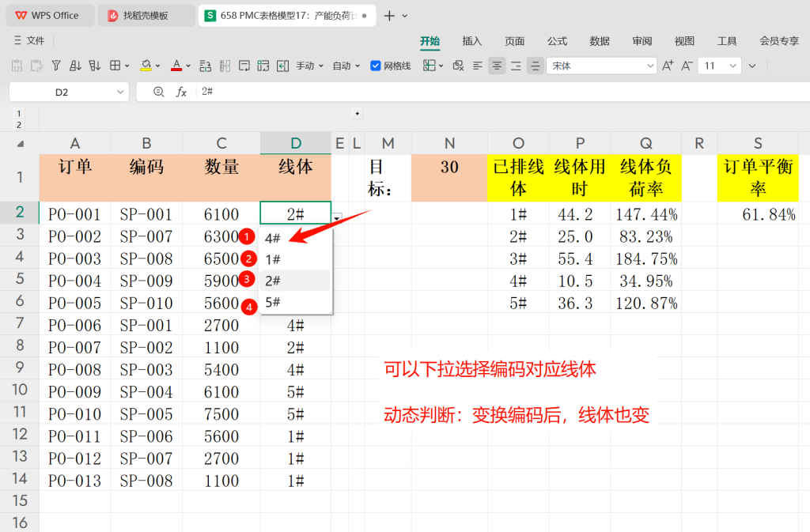Click the indent arrow-in-box icon
This screenshot has width=810, height=532.
tap(282, 66)
